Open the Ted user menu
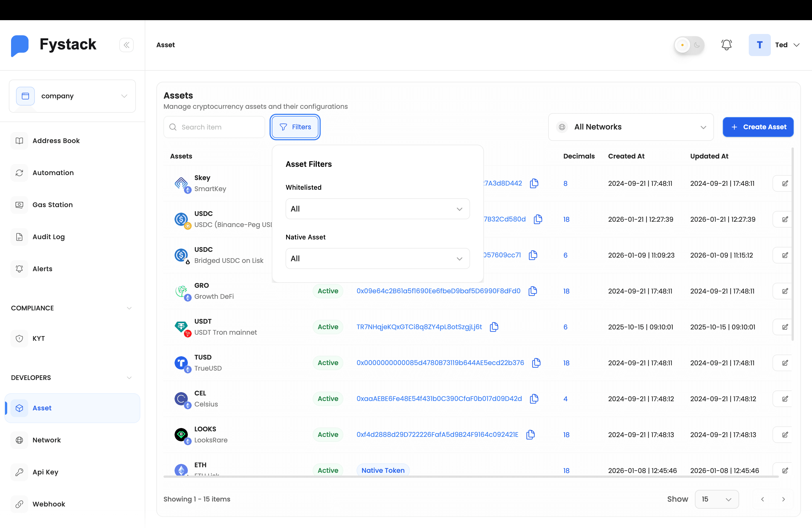The image size is (812, 528). click(774, 45)
